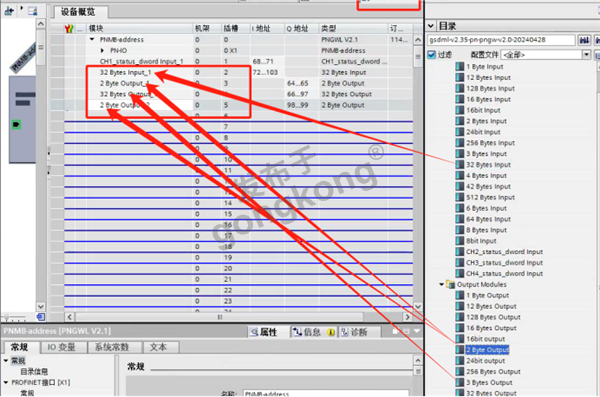Select 2 Byte Output in catalog list
The height and width of the screenshot is (397, 600).
[487, 350]
